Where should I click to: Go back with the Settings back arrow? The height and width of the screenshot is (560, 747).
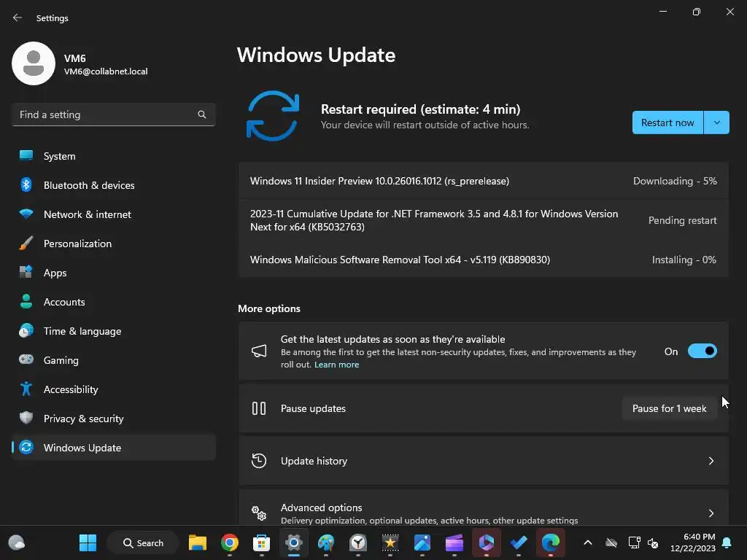coord(18,17)
